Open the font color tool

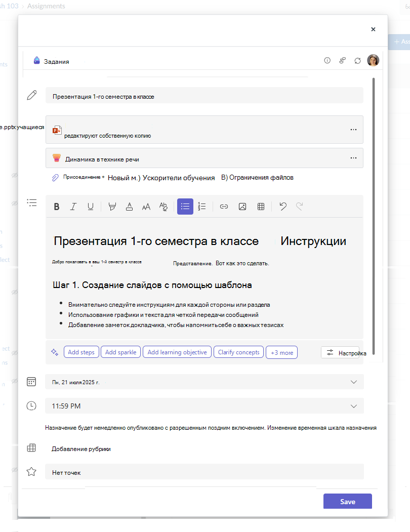pyautogui.click(x=129, y=207)
